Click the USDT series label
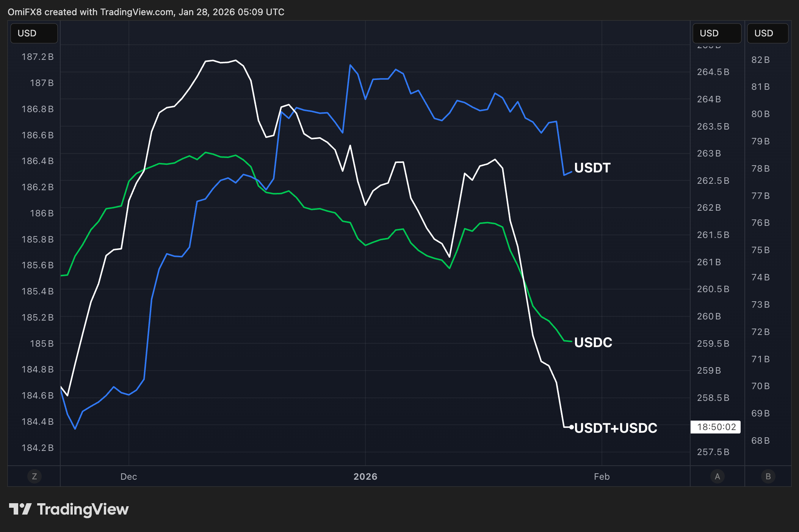The height and width of the screenshot is (532, 799). 592,168
